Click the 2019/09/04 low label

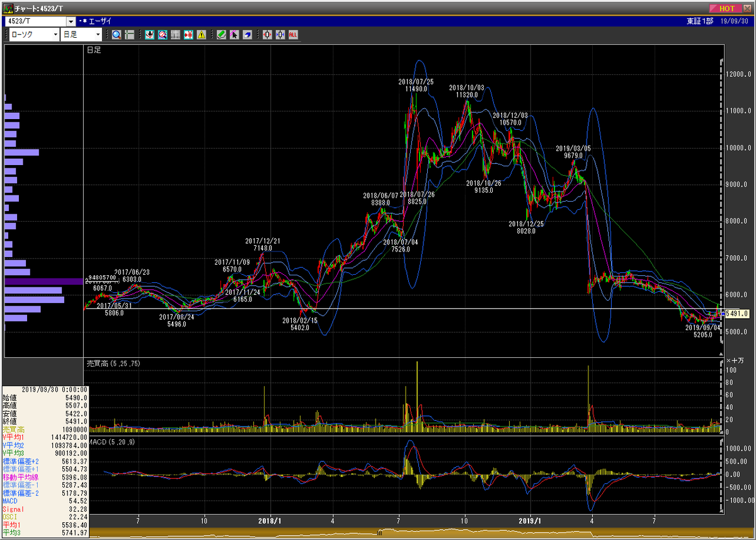pyautogui.click(x=703, y=331)
